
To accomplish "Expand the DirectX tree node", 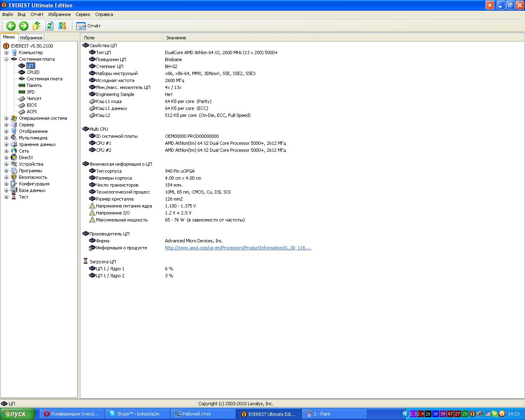I will [x=6, y=157].
